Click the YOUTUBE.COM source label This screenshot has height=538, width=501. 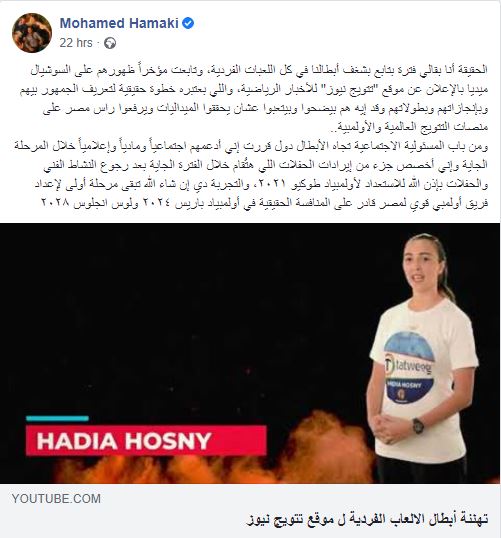56,499
